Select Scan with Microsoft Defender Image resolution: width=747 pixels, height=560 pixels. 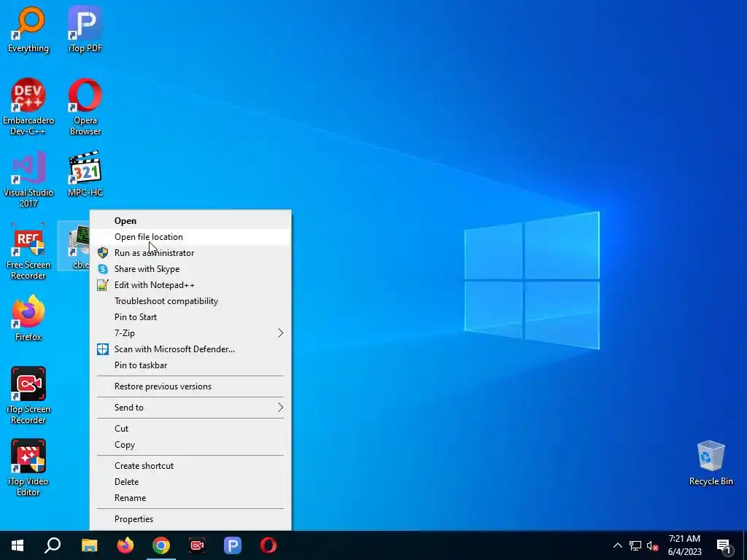[190, 349]
